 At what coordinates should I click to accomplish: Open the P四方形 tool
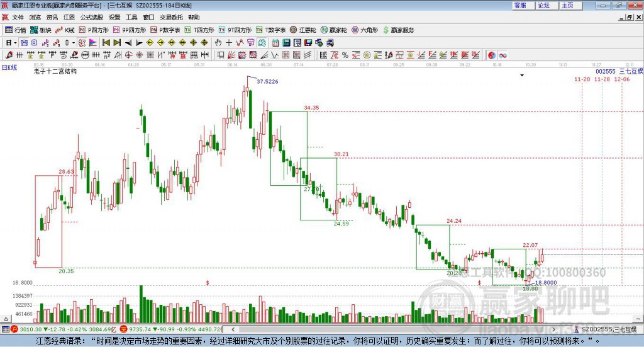click(94, 30)
